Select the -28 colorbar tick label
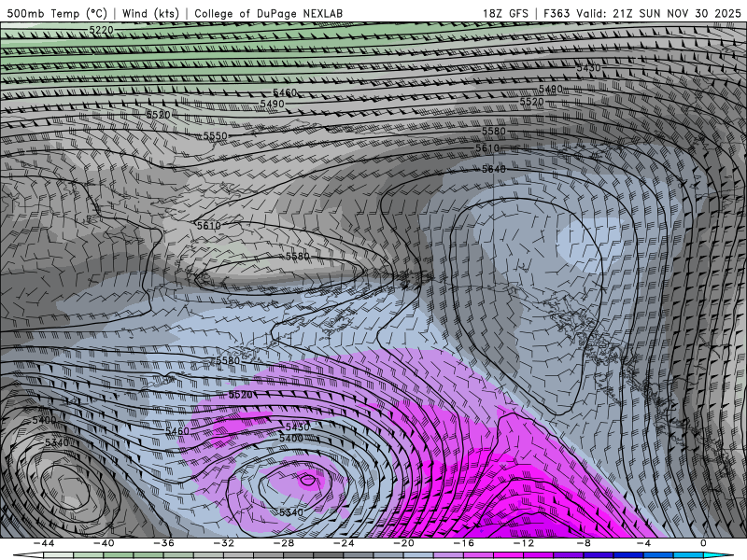Image resolution: width=747 pixels, height=560 pixels. [284, 543]
